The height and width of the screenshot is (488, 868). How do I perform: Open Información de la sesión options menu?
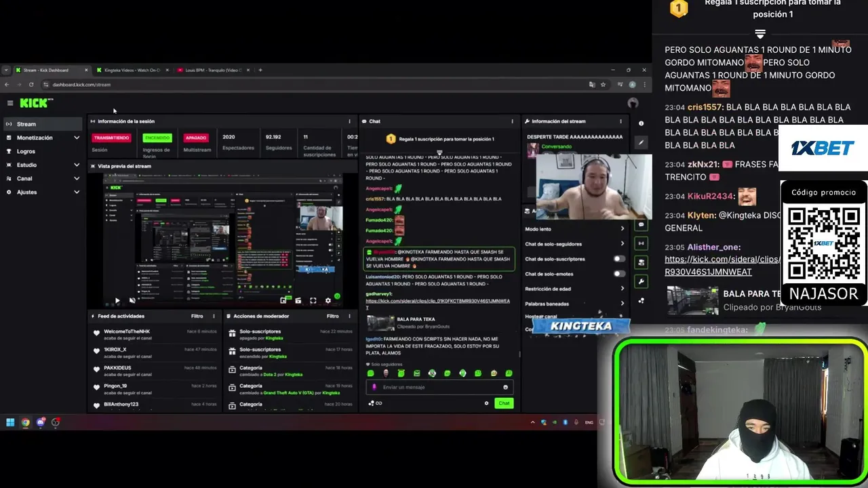349,121
